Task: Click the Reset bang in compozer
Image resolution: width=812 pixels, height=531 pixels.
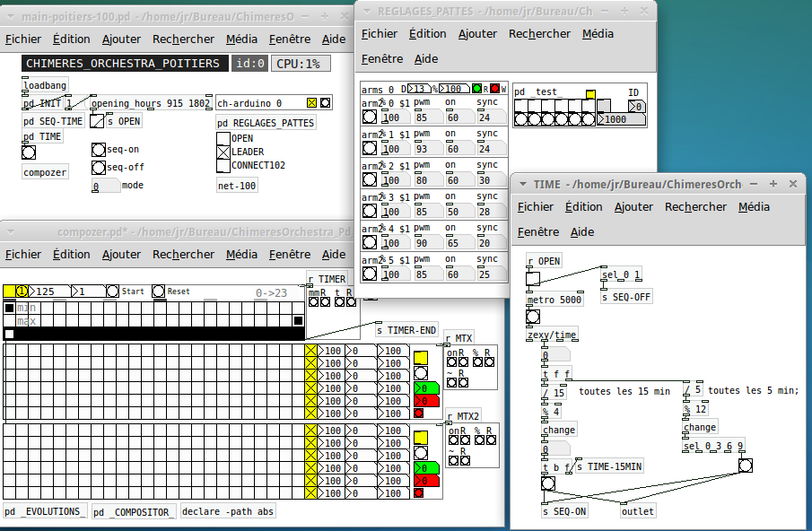Action: coord(159,292)
